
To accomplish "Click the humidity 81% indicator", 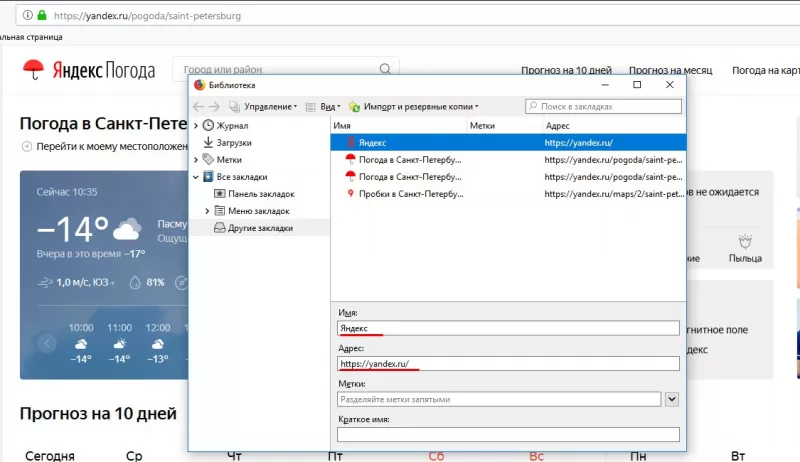I will click(x=147, y=283).
